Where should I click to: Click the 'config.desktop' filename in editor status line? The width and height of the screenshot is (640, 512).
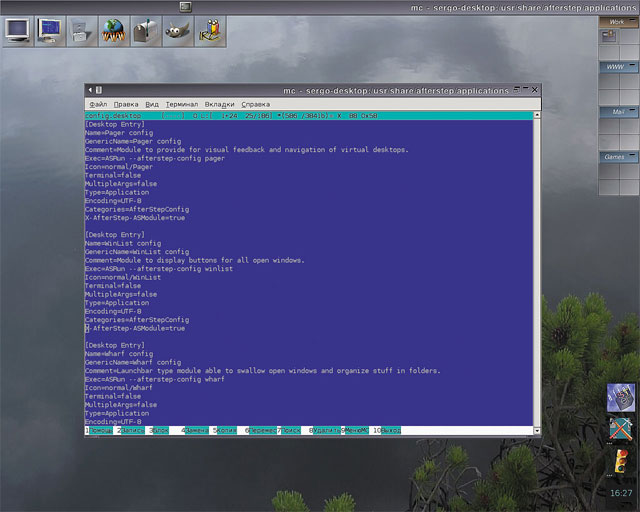point(113,116)
